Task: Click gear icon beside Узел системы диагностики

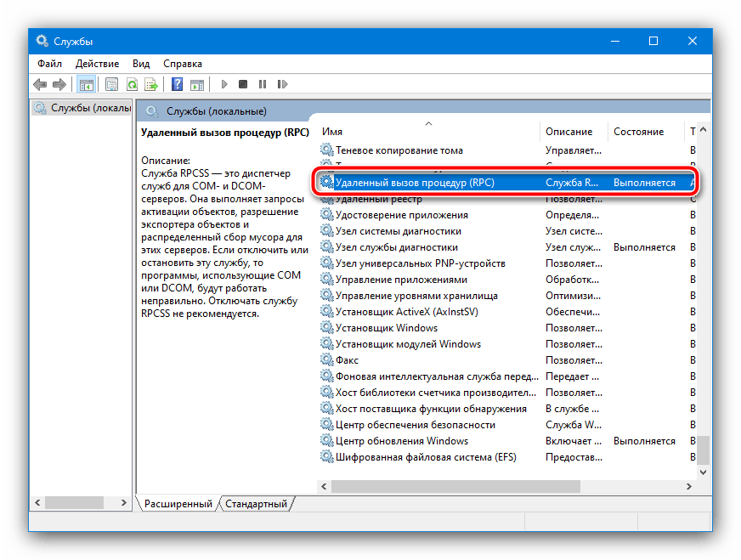Action: (326, 230)
